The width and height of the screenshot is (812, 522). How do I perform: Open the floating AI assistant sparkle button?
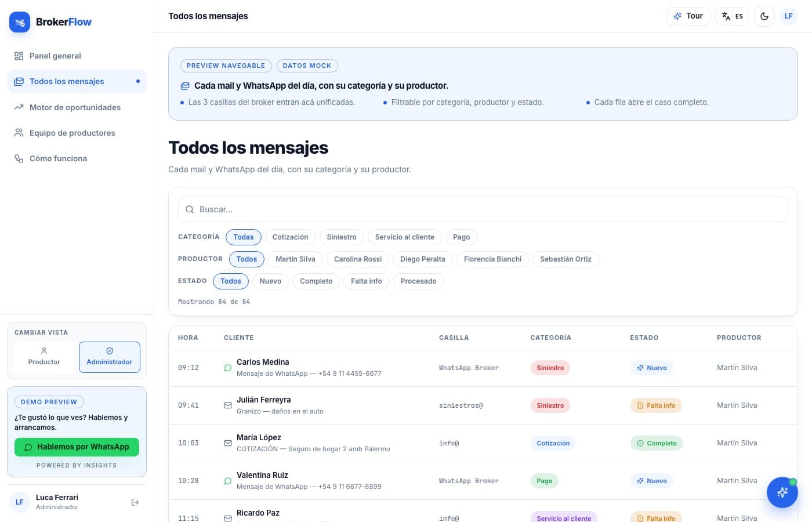click(x=782, y=492)
